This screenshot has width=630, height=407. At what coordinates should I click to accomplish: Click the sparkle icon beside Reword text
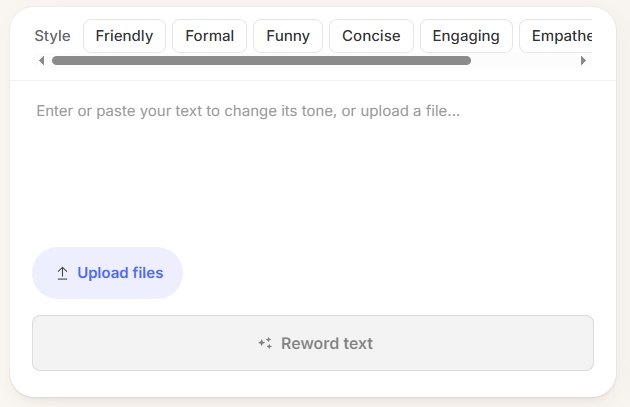click(x=265, y=343)
